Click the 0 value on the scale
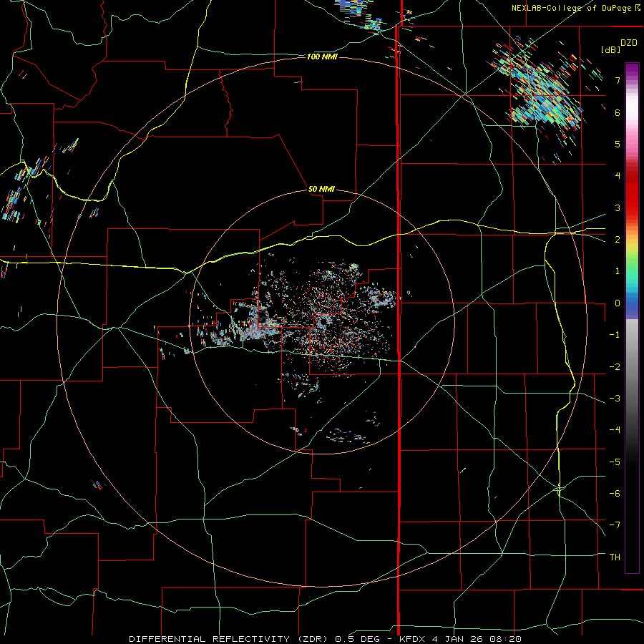This screenshot has width=644, height=644. tap(618, 303)
